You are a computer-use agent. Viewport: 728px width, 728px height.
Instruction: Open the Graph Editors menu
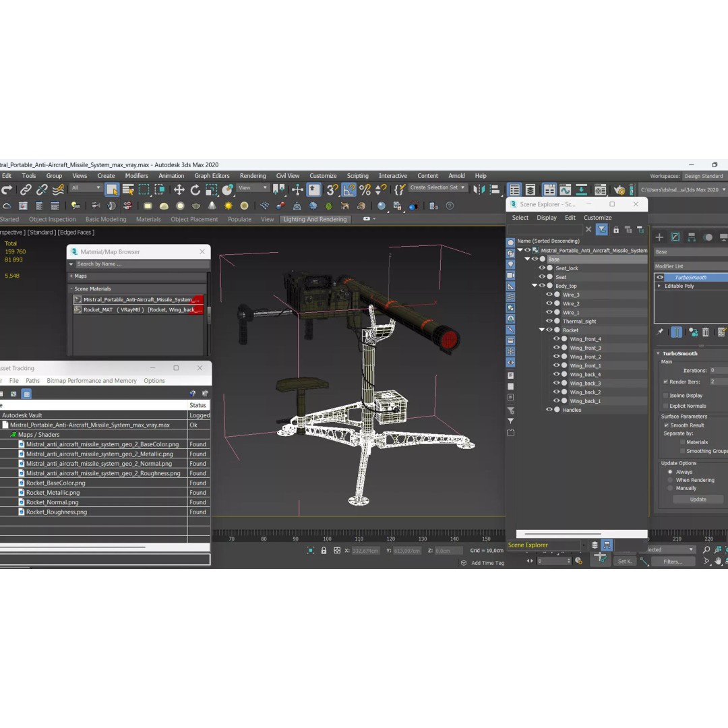(212, 176)
